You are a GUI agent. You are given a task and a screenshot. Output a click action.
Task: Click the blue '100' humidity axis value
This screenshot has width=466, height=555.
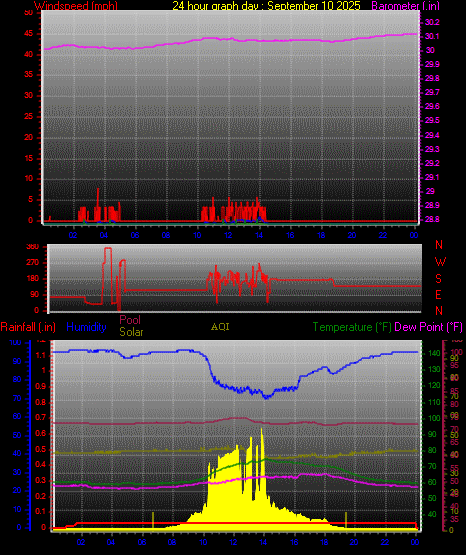pyautogui.click(x=15, y=343)
